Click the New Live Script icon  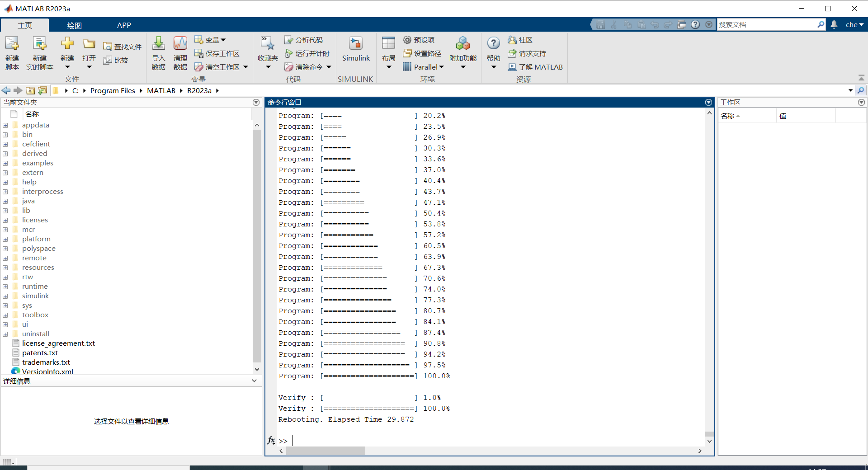pos(40,44)
